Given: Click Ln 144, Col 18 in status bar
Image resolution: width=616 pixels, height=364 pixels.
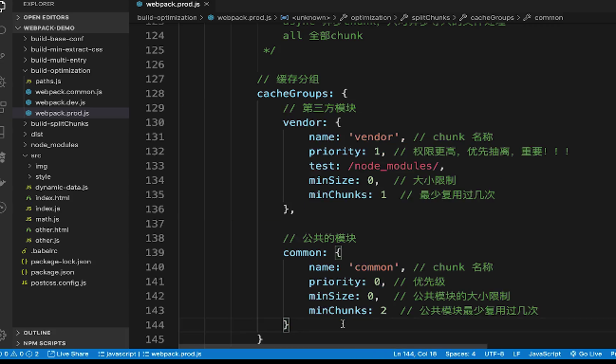Looking at the screenshot, I should coord(415,354).
